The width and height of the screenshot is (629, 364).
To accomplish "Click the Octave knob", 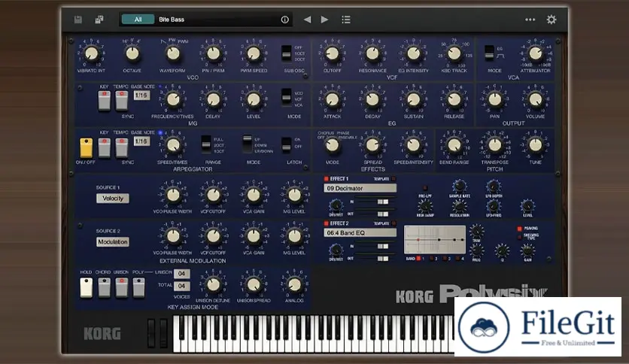I will pyautogui.click(x=132, y=53).
